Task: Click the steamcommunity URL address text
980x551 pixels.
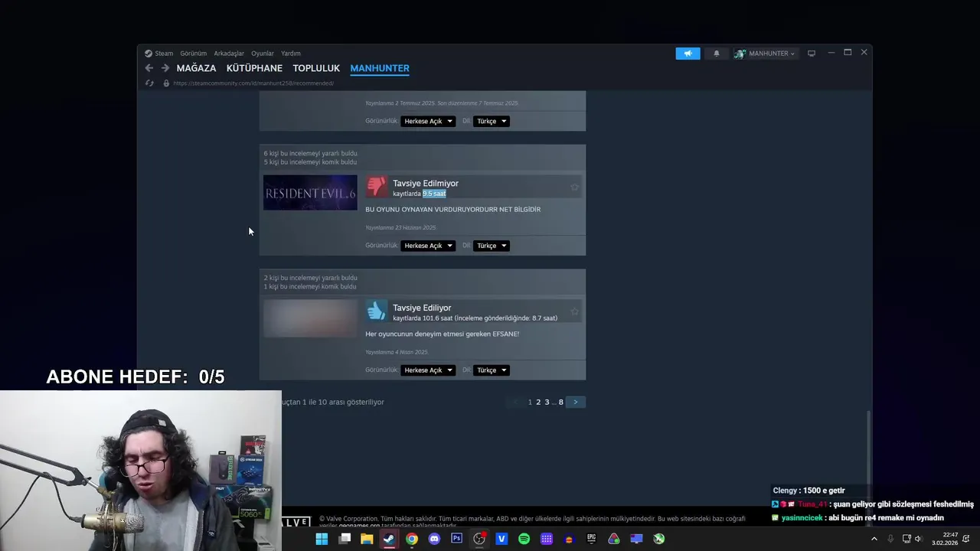Action: click(x=253, y=83)
